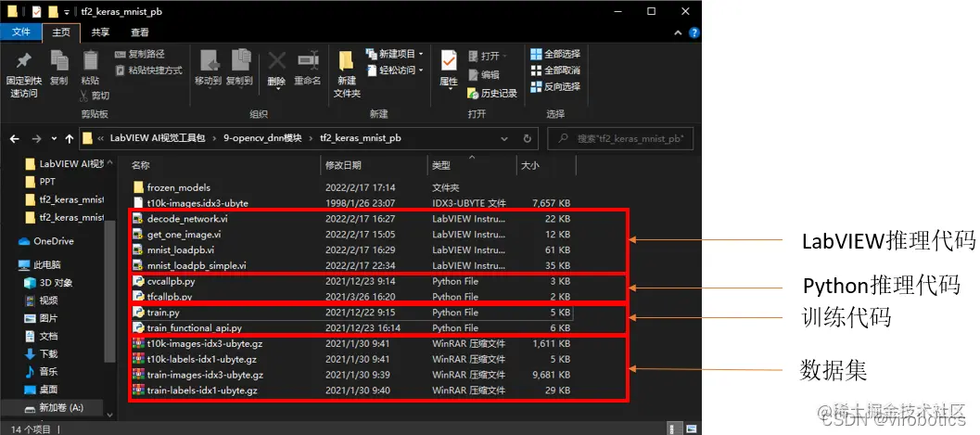The image size is (980, 435).
Task: Select OneDrive in the navigation pane
Action: pyautogui.click(x=45, y=241)
